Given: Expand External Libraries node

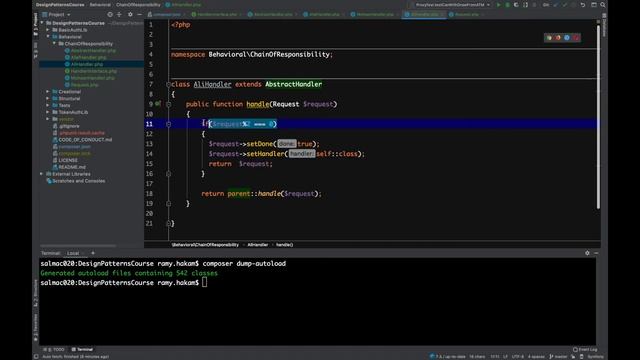Looking at the screenshot, I should [42, 174].
